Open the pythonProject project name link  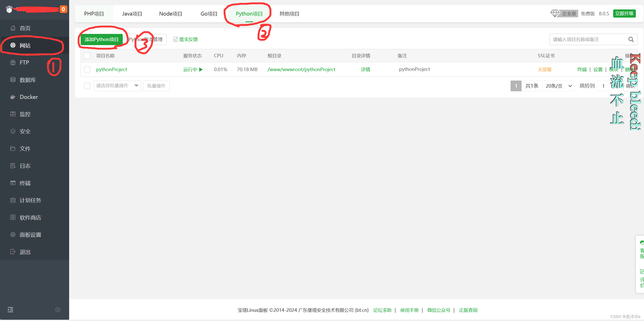[x=112, y=69]
